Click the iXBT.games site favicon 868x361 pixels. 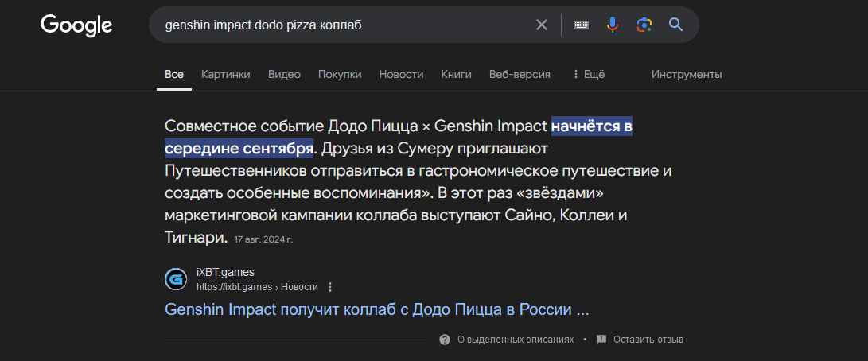click(x=176, y=279)
